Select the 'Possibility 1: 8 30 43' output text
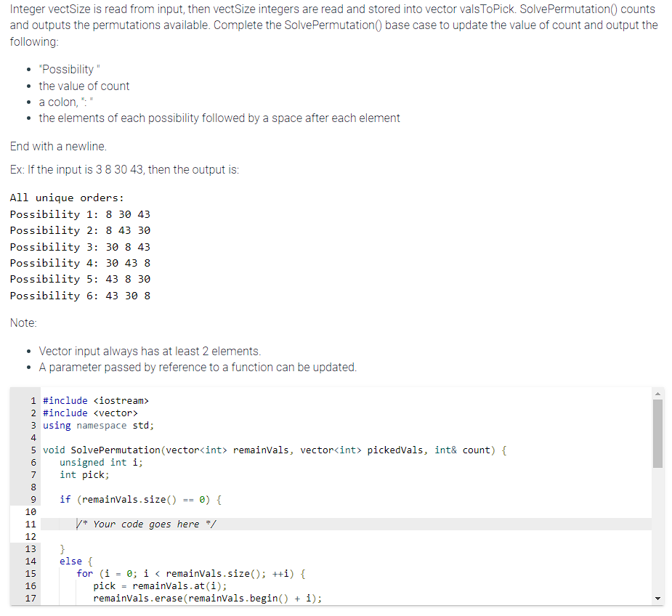Viewport: 672px width, 616px height. coord(80,214)
